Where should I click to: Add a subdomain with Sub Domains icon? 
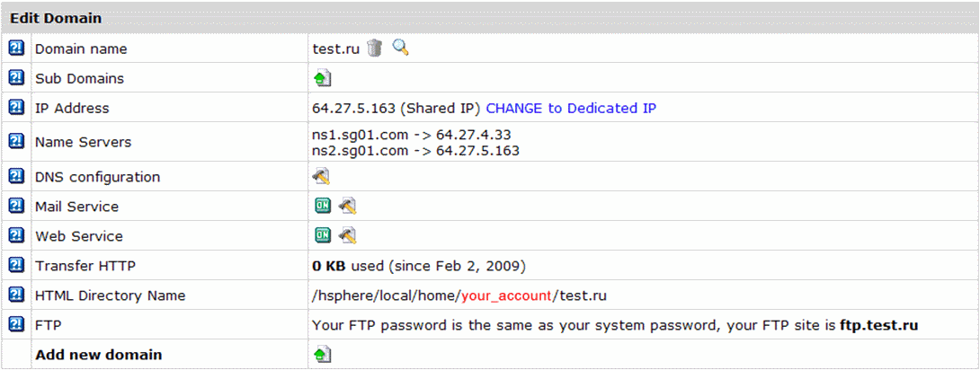point(322,79)
